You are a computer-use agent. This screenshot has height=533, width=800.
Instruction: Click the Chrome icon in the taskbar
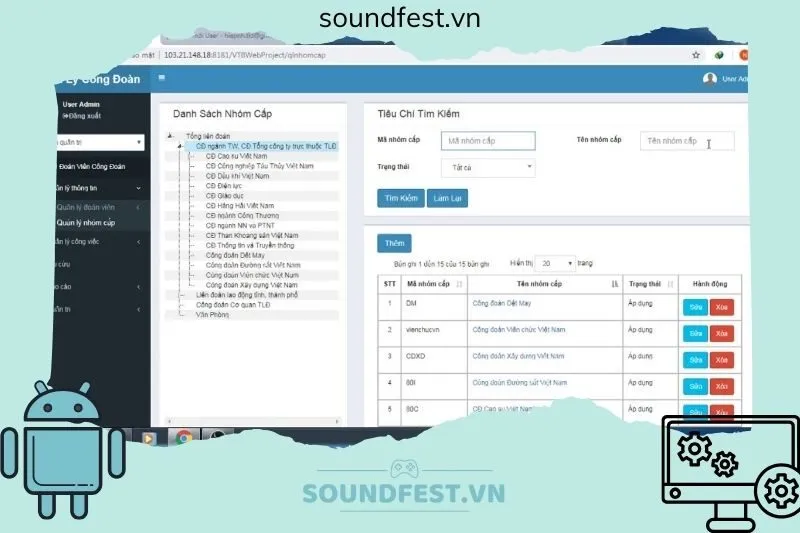point(184,437)
